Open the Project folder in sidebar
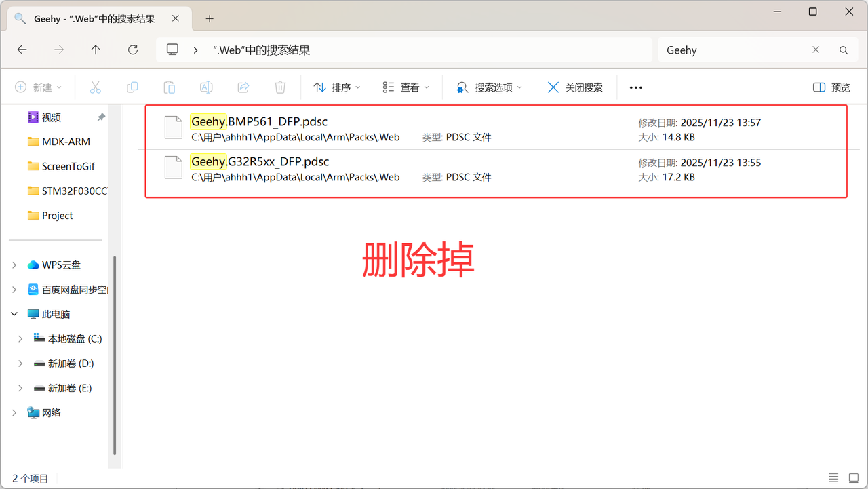Image resolution: width=868 pixels, height=489 pixels. coord(50,216)
